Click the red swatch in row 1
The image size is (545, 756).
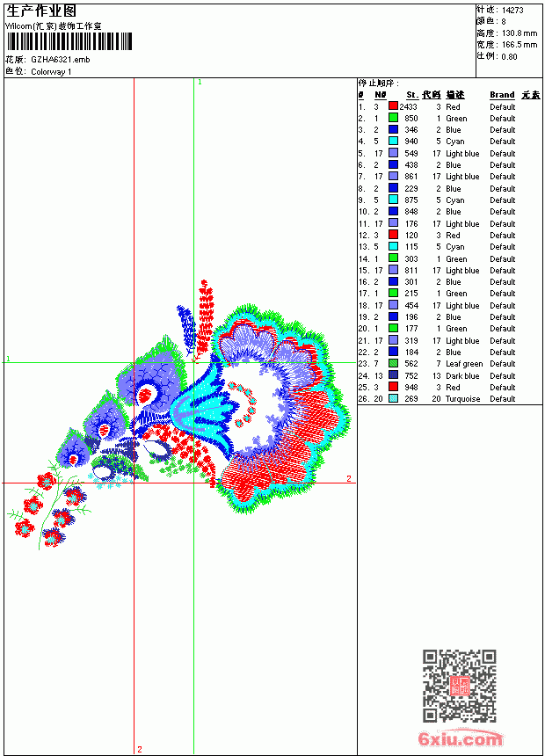[x=393, y=106]
